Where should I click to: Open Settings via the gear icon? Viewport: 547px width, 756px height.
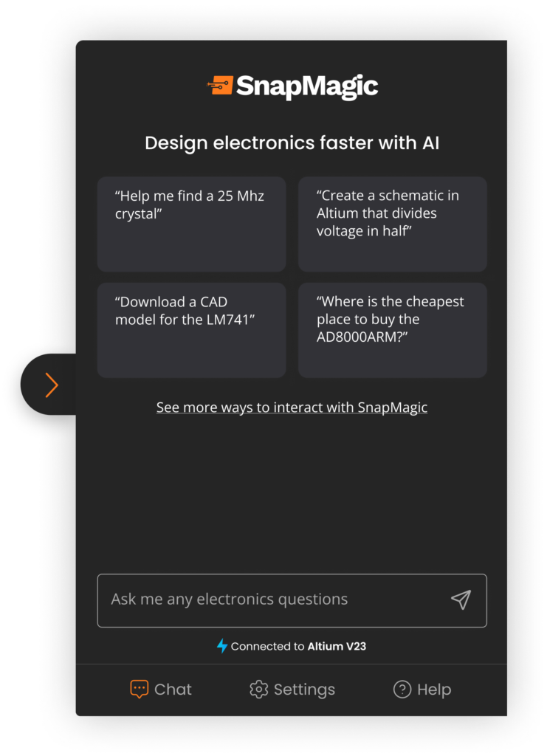click(260, 689)
